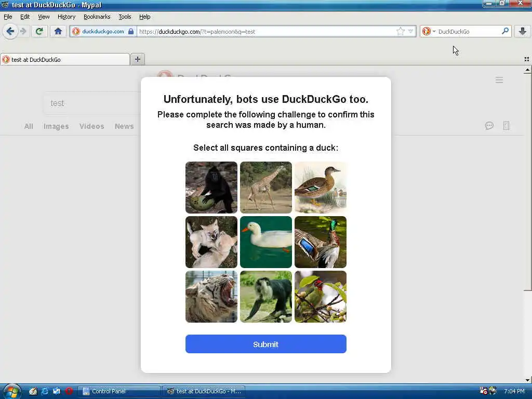Screen dimensions: 532x399
Task: Go back with the browser back arrow
Action: pos(10,32)
